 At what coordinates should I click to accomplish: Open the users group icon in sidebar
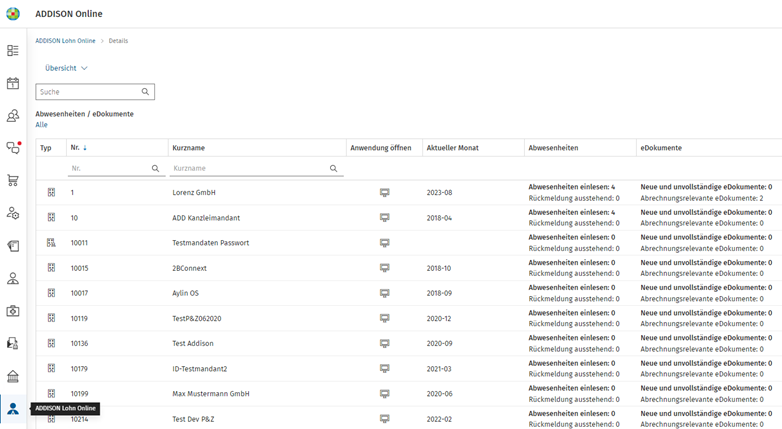(13, 116)
